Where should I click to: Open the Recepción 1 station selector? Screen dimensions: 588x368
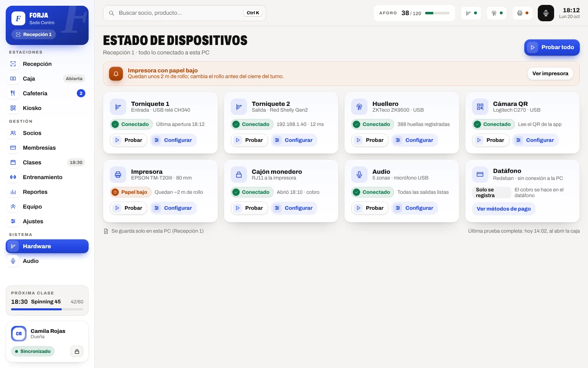tap(34, 35)
